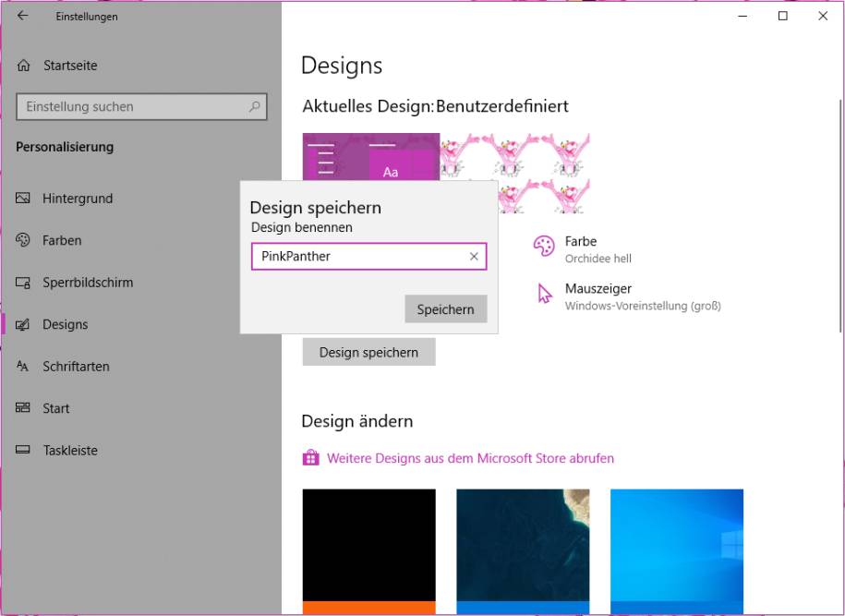Image resolution: width=845 pixels, height=616 pixels.
Task: Select the Start tiles icon
Action: [x=23, y=407]
